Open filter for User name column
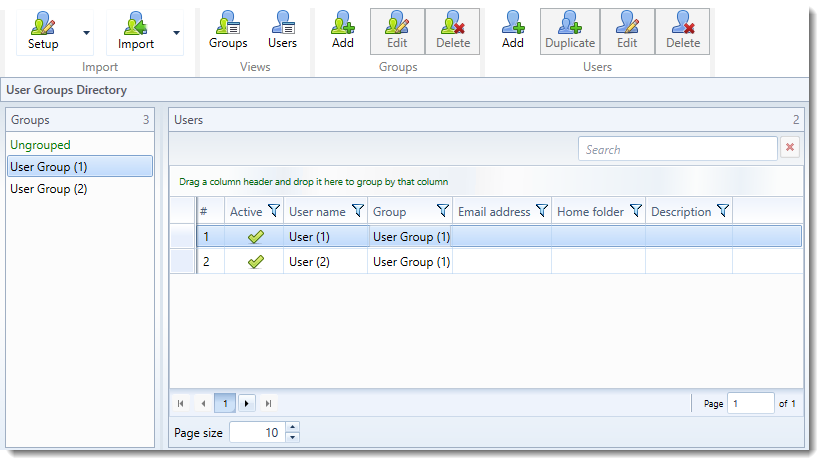 pyautogui.click(x=358, y=211)
